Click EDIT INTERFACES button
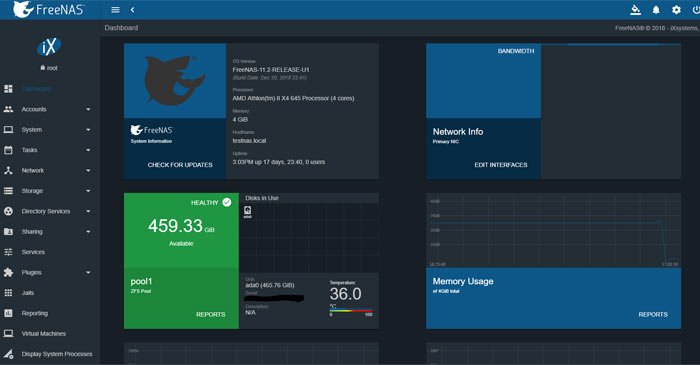The image size is (700, 365). pos(500,165)
